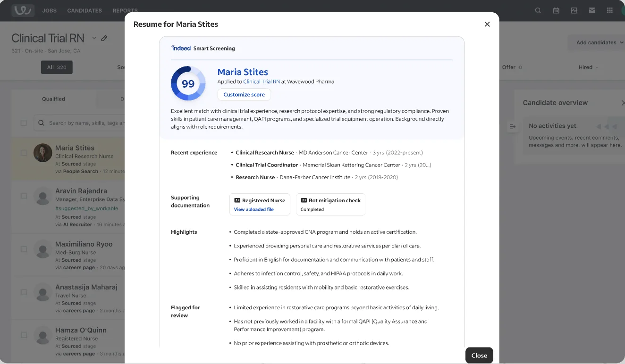Click Maria Stites profile photo in list

[x=43, y=153]
